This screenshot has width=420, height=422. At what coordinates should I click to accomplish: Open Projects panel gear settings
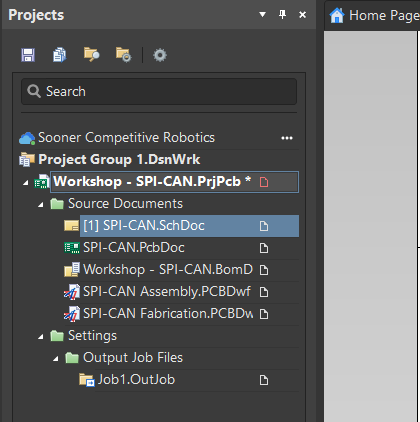point(160,55)
